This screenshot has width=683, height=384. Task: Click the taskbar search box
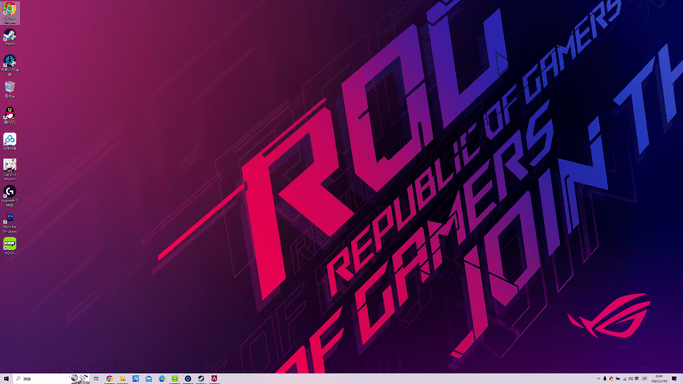click(51, 379)
